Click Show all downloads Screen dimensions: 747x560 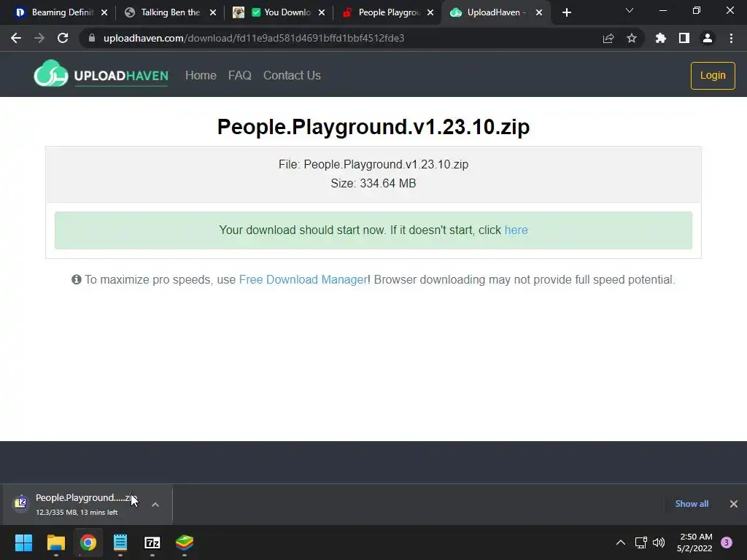692,504
